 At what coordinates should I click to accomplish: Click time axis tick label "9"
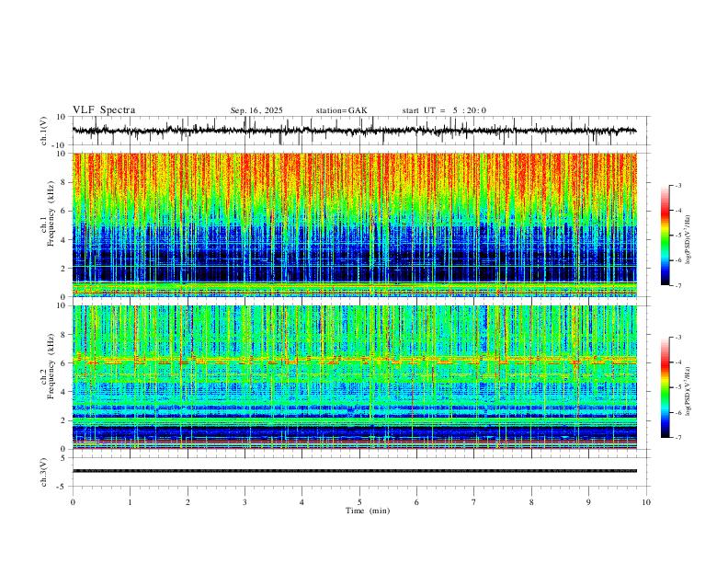click(588, 502)
